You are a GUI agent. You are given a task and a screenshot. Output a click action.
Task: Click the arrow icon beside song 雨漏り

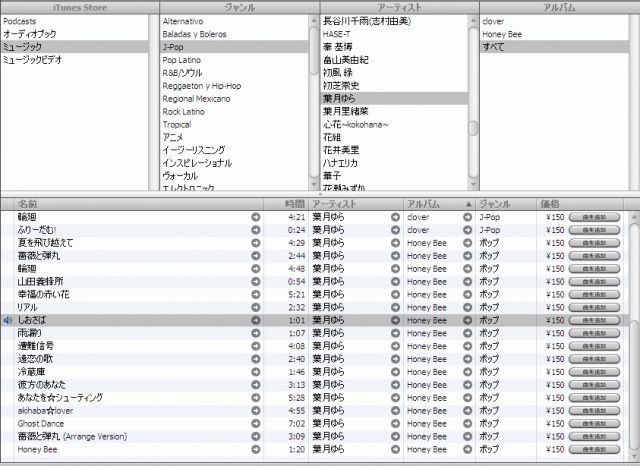click(256, 333)
